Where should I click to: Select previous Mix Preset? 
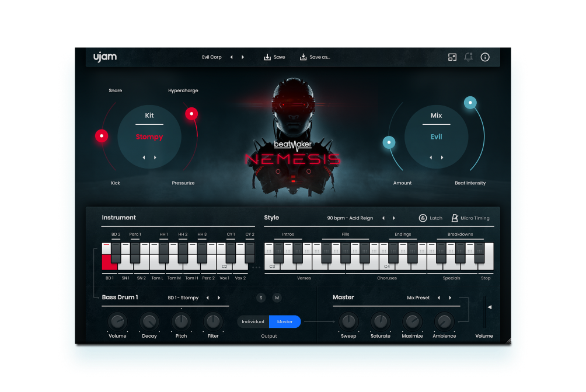click(x=439, y=298)
